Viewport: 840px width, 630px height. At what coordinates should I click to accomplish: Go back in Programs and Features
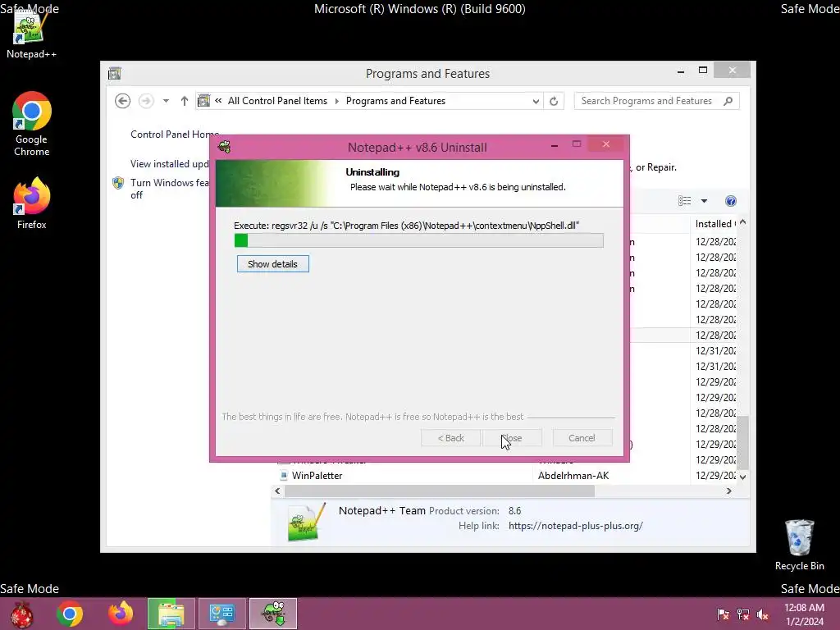click(123, 101)
